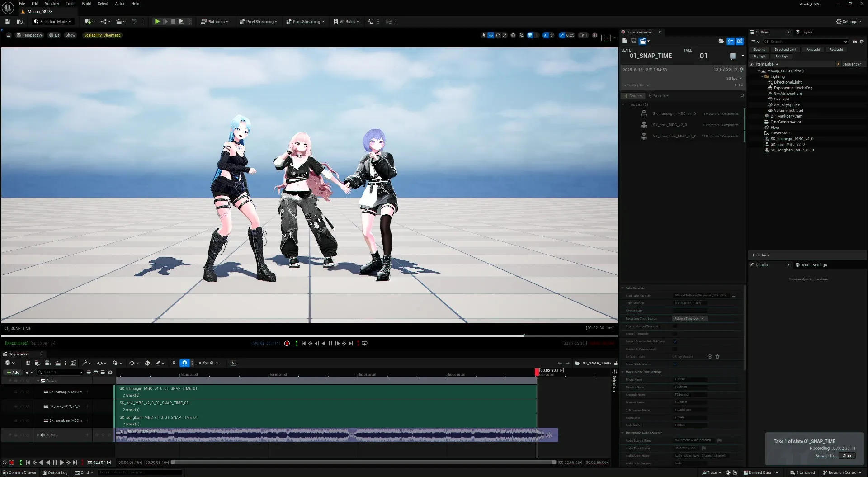Click Stop in the recording notification
The height and width of the screenshot is (477, 868).
[x=846, y=456]
